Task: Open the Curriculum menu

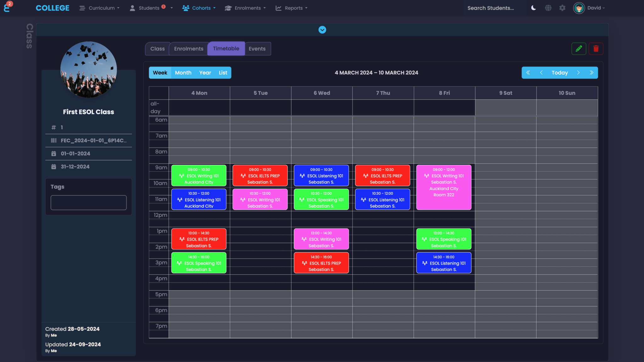Action: [x=102, y=8]
